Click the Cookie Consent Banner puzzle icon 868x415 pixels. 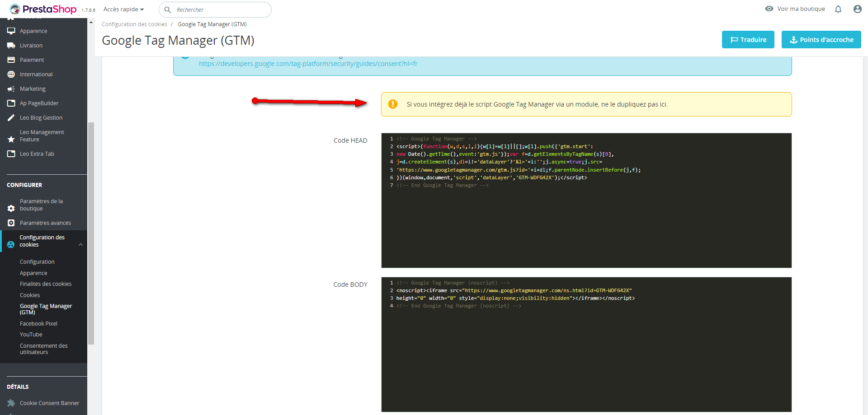tap(11, 403)
